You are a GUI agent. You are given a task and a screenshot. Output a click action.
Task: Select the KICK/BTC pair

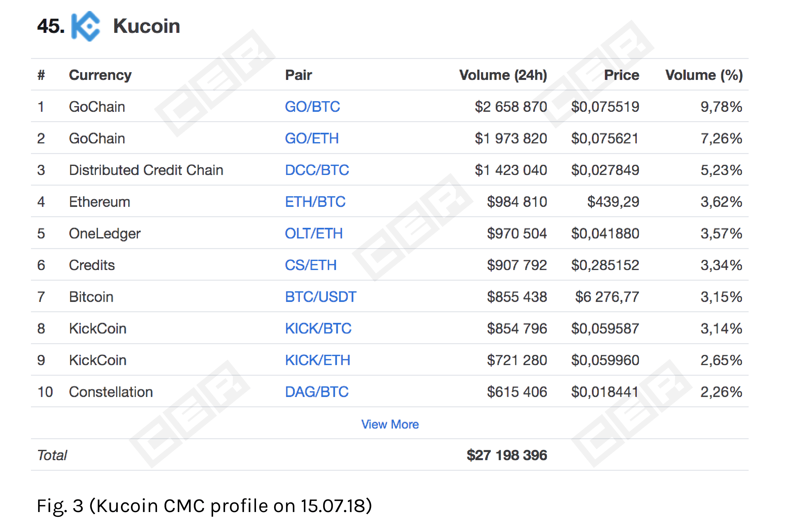318,328
